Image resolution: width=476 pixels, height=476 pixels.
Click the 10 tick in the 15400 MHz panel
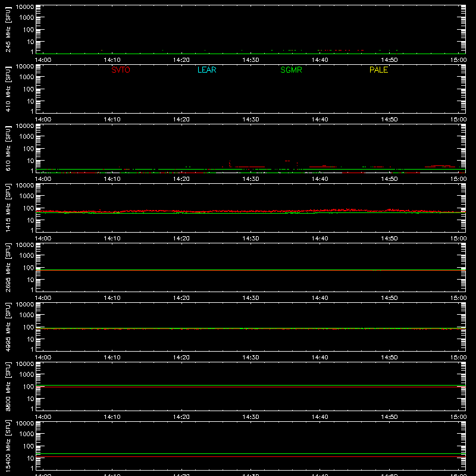[x=30, y=458]
